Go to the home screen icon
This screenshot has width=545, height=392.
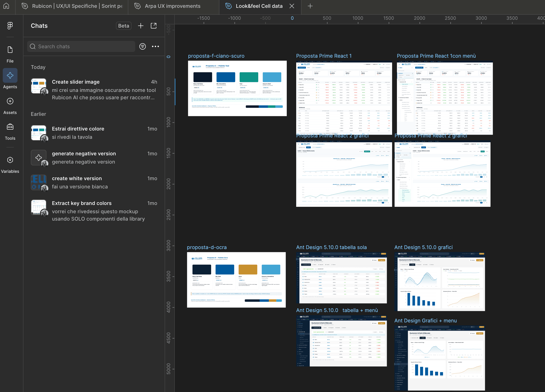pos(6,6)
